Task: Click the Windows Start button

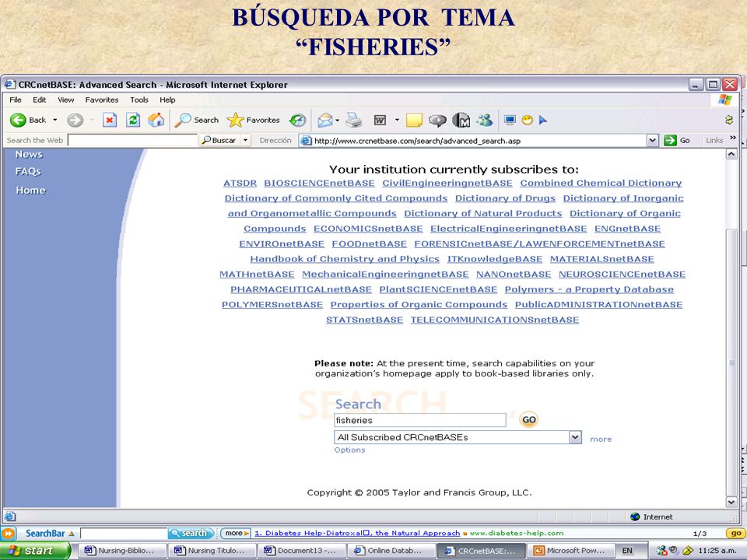Action: pyautogui.click(x=34, y=551)
